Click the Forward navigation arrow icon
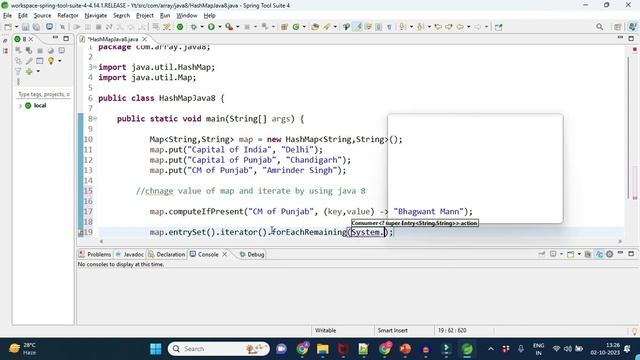This screenshot has width=640, height=360. tap(478, 27)
